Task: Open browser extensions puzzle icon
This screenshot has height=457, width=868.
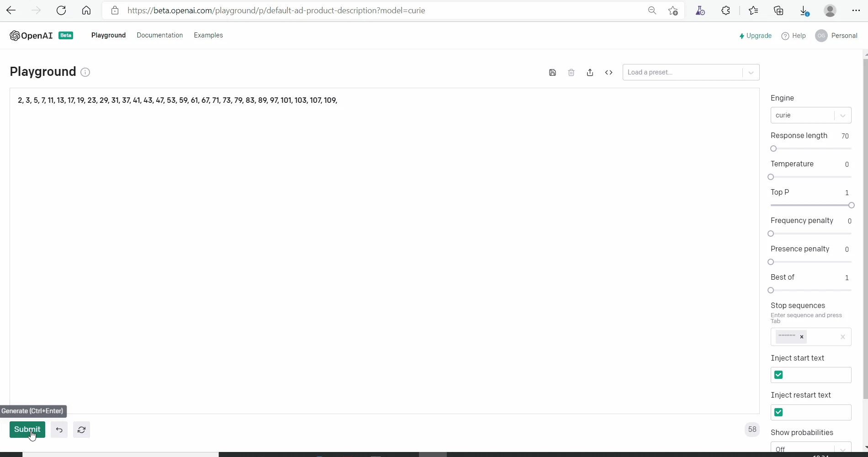Action: point(725,11)
